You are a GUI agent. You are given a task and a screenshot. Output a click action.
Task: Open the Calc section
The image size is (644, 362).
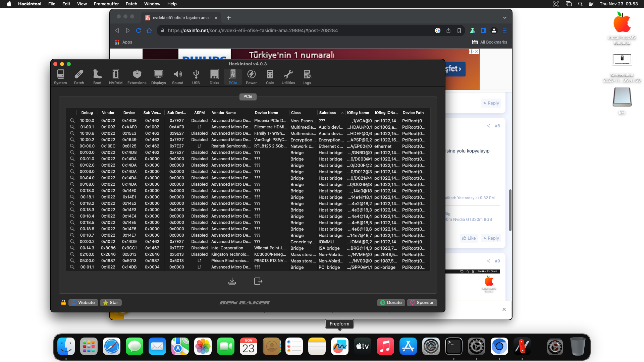pyautogui.click(x=270, y=76)
